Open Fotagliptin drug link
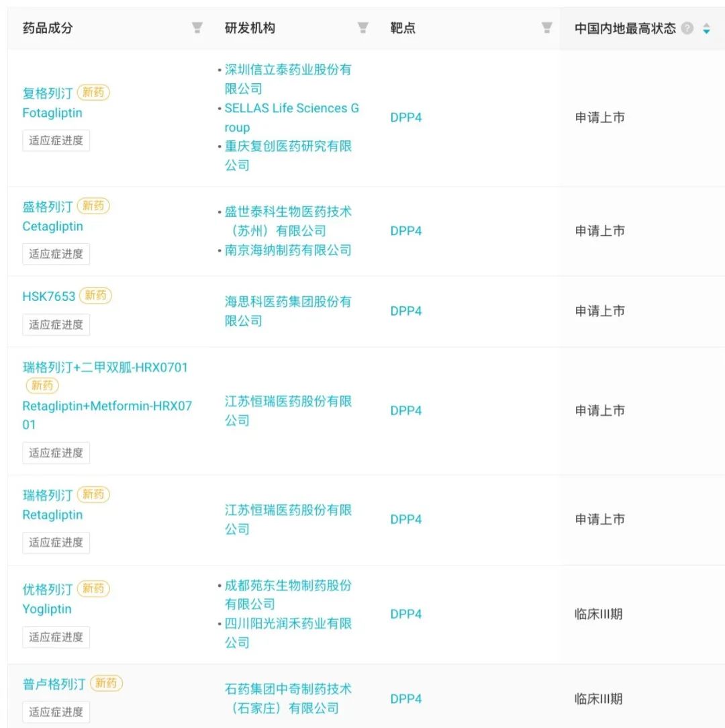The image size is (725, 728). [x=52, y=113]
